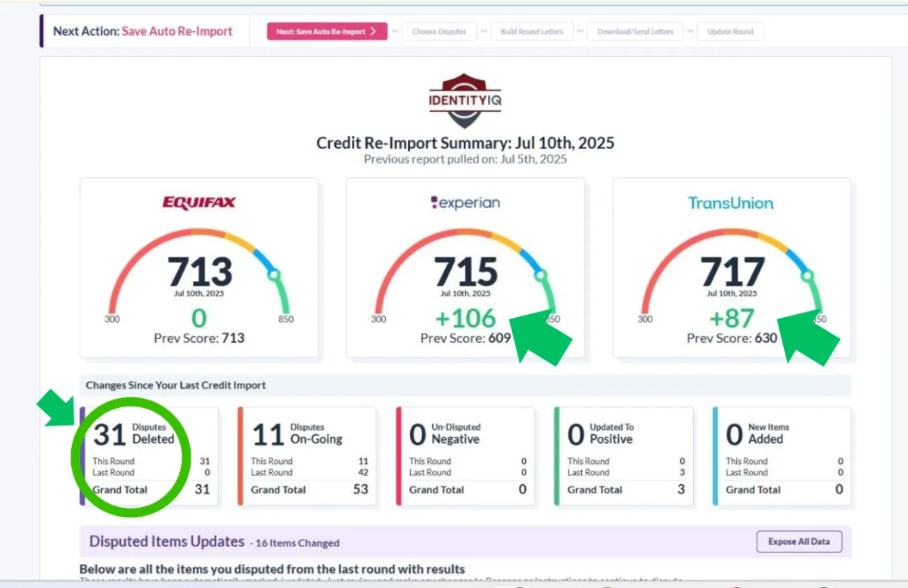Open the Updated To Positive card

point(623,456)
